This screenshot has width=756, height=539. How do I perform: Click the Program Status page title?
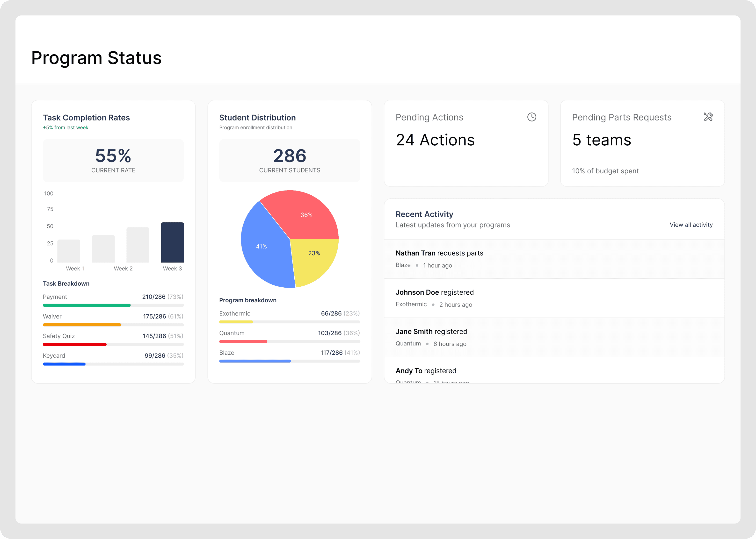tap(96, 58)
